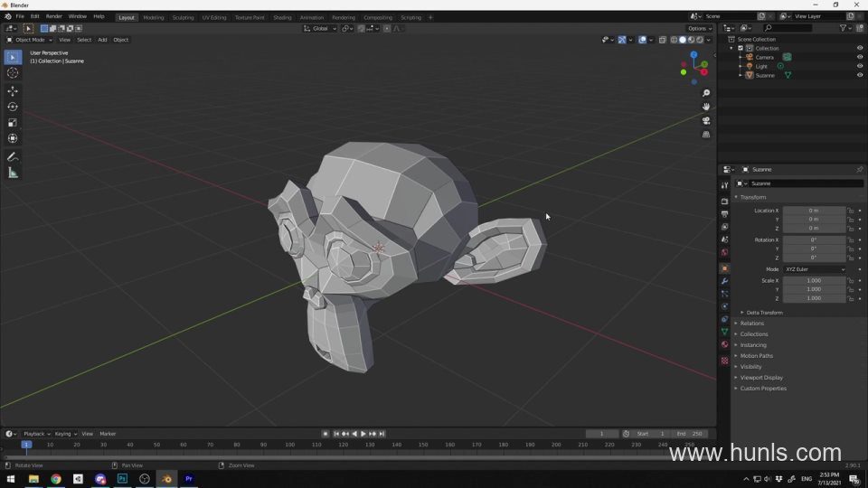Toggle camera view icon in viewport
This screenshot has width=868, height=488.
click(706, 120)
